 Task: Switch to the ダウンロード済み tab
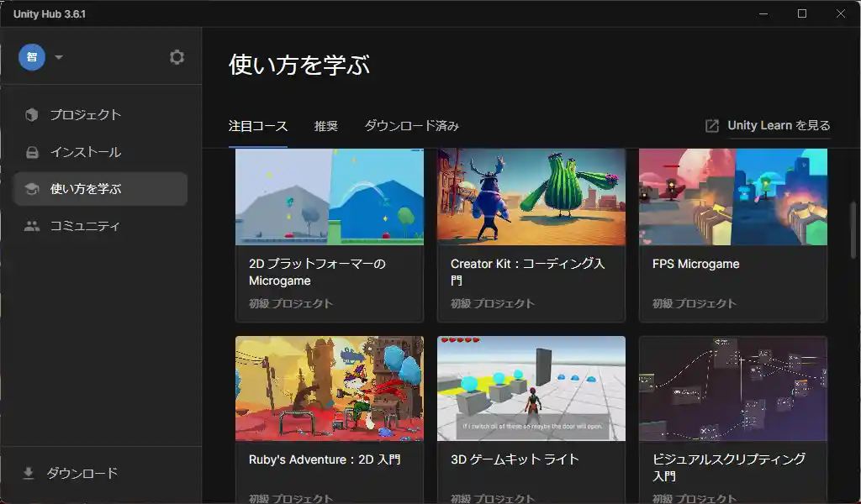tap(412, 126)
